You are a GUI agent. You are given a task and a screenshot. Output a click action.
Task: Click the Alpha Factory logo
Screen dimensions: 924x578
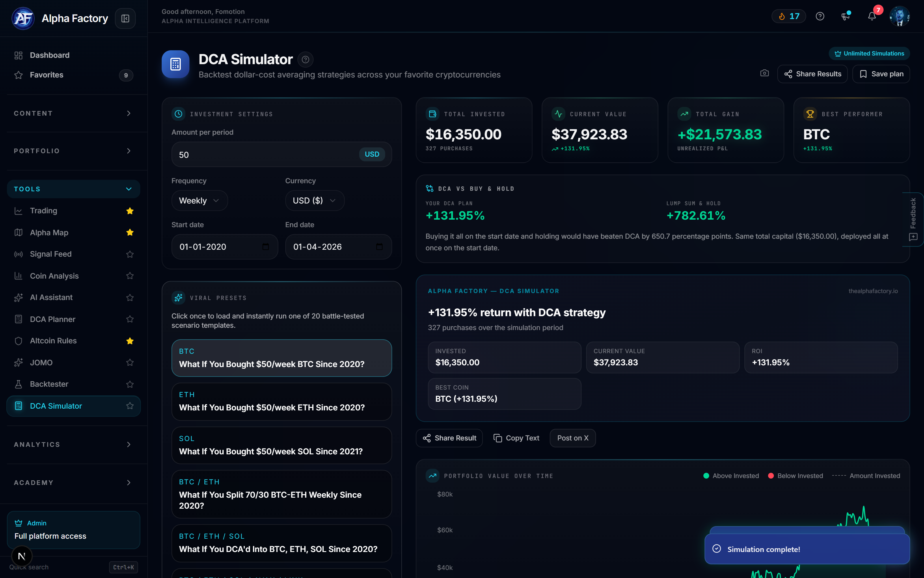pyautogui.click(x=23, y=18)
